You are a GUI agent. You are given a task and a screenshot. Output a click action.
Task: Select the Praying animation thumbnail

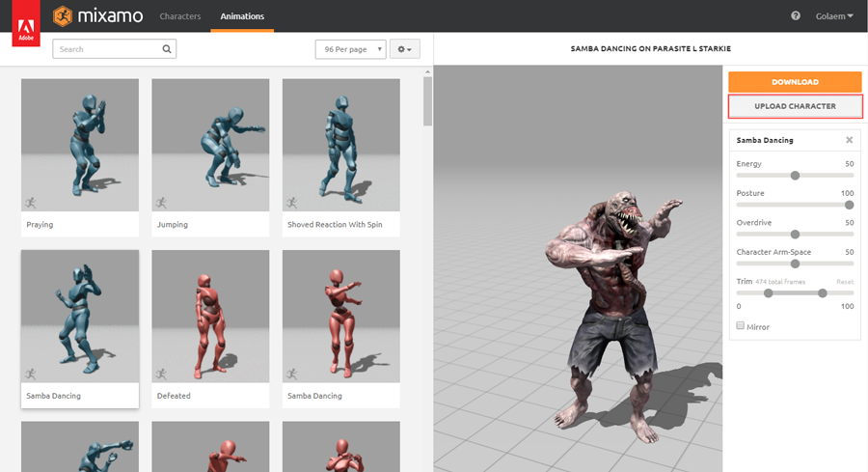click(x=80, y=145)
